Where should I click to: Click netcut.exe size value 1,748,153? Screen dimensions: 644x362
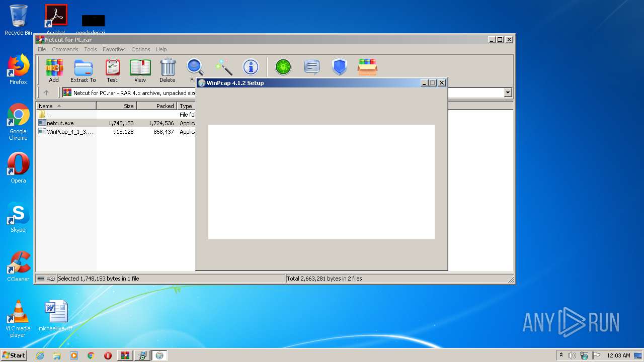coord(121,123)
